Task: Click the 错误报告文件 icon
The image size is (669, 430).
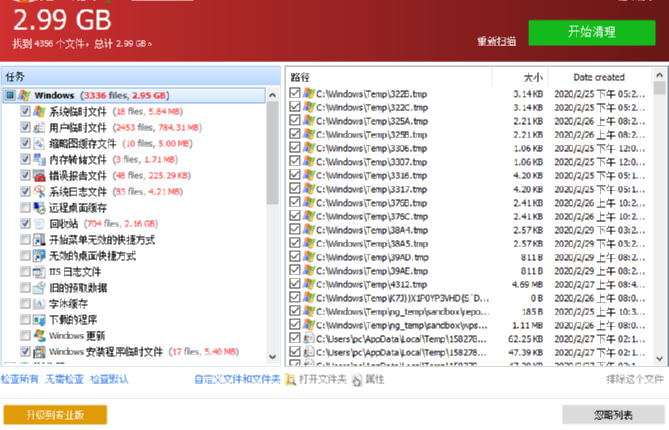Action: 39,176
